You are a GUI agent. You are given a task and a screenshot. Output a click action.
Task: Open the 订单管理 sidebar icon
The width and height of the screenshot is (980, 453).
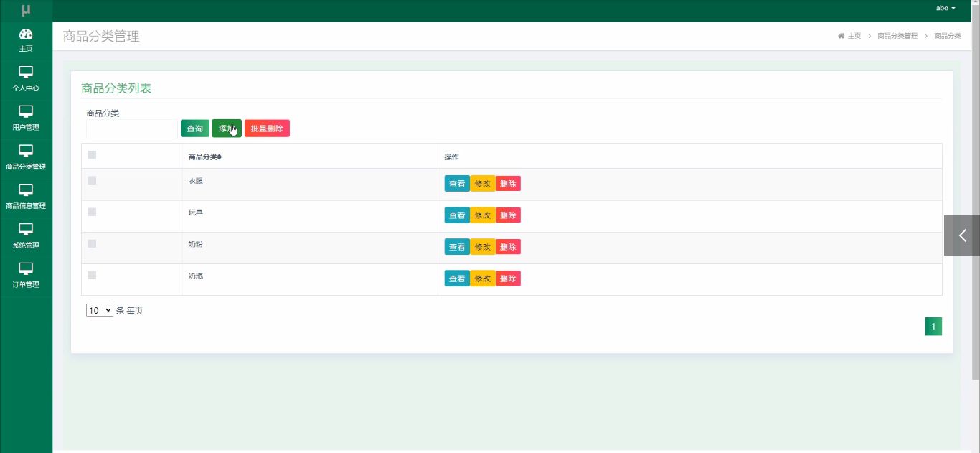pos(26,269)
